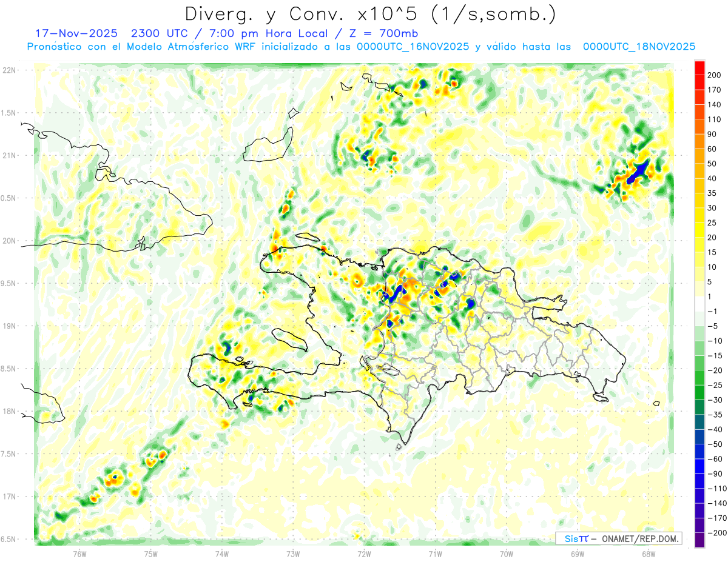This screenshot has height=562, width=728.
Task: Click the "5" color scale value
Action: pos(710,282)
